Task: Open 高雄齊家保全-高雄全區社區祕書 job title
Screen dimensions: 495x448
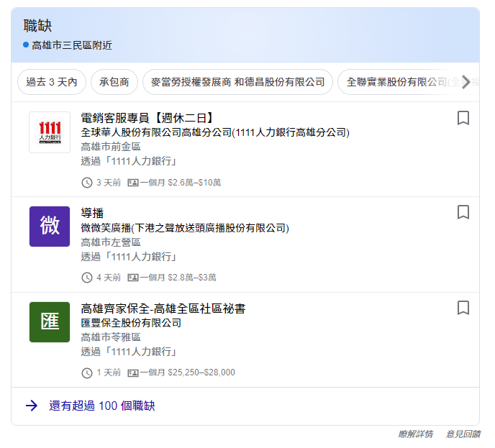Action: coord(163,308)
